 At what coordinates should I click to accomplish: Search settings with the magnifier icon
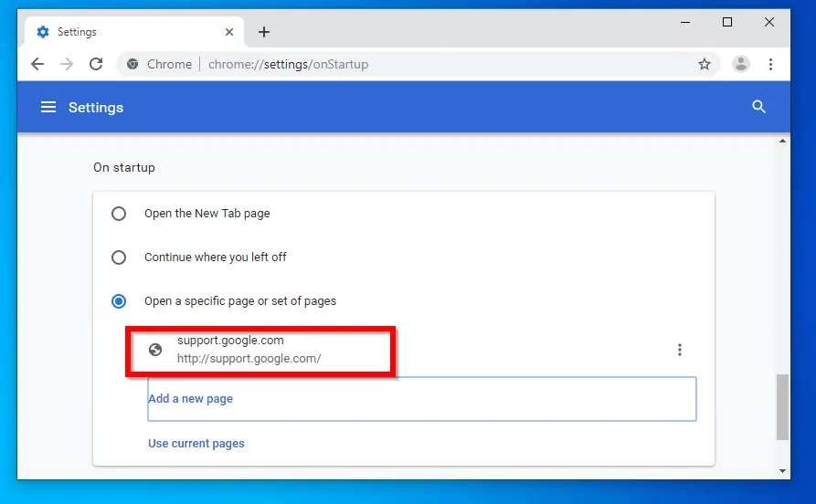pos(758,107)
